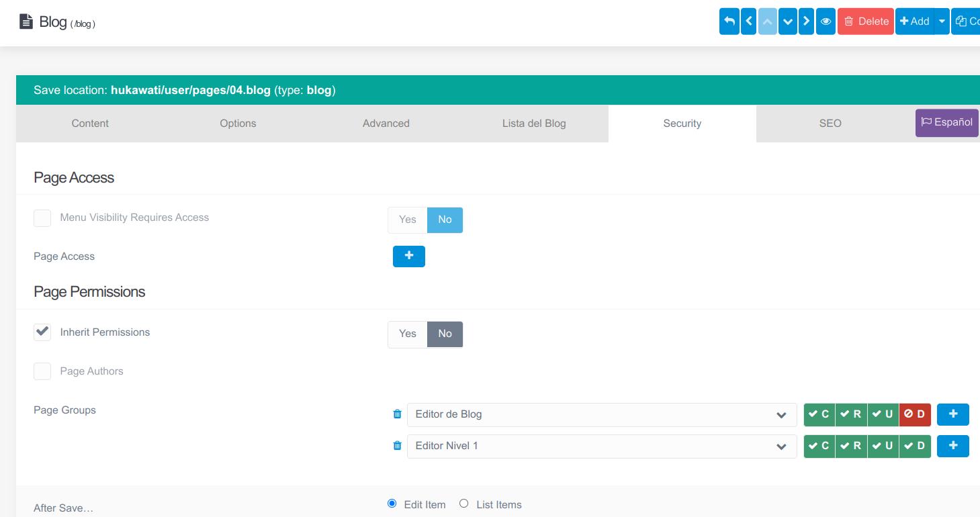
Task: Open the dropdown arrow beside Add
Action: (x=942, y=21)
